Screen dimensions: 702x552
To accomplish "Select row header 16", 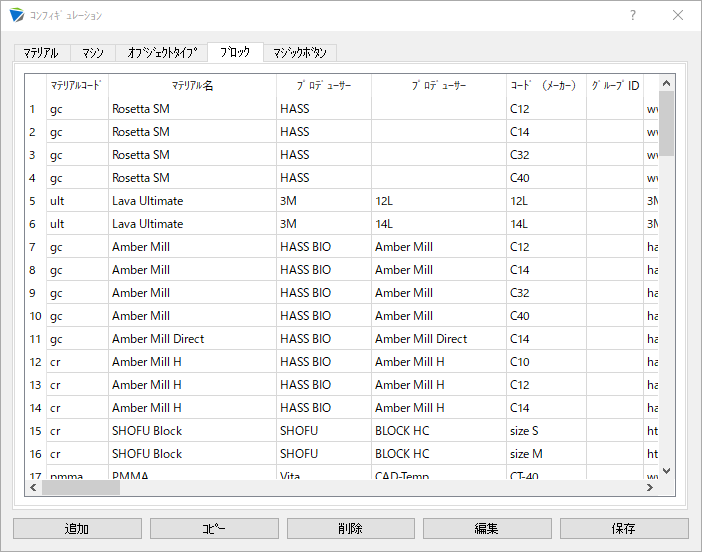I will (x=35, y=454).
